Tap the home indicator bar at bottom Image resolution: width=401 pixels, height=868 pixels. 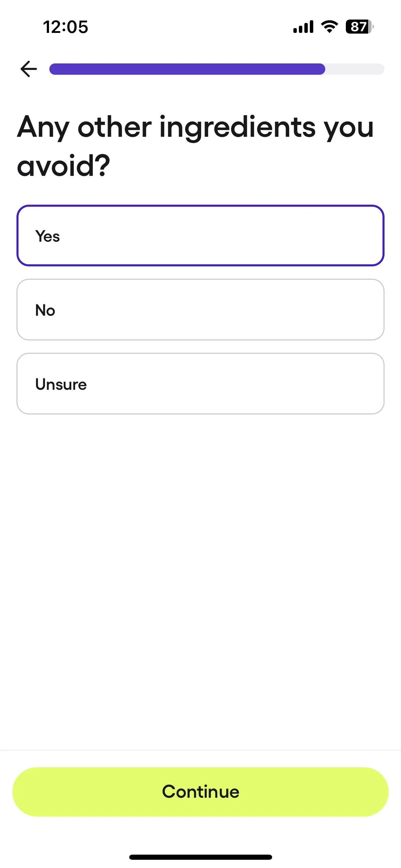(200, 857)
